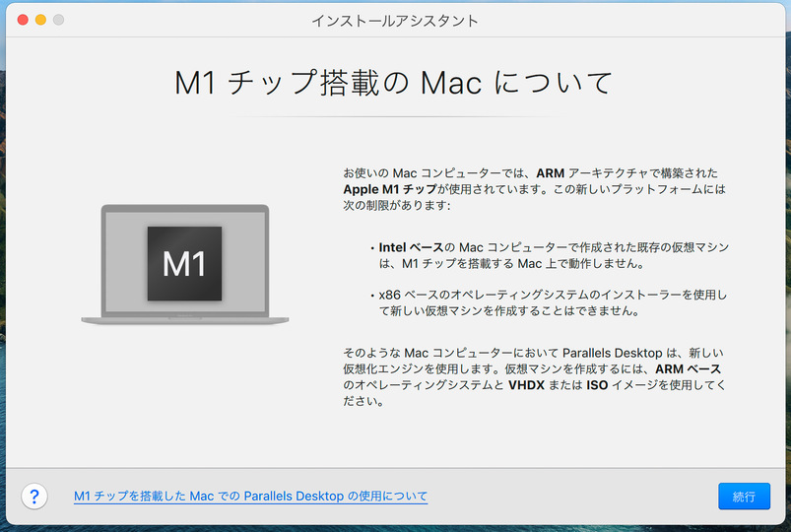Image resolution: width=791 pixels, height=532 pixels.
Task: Click the M1 chip laptop illustration
Action: click(184, 264)
